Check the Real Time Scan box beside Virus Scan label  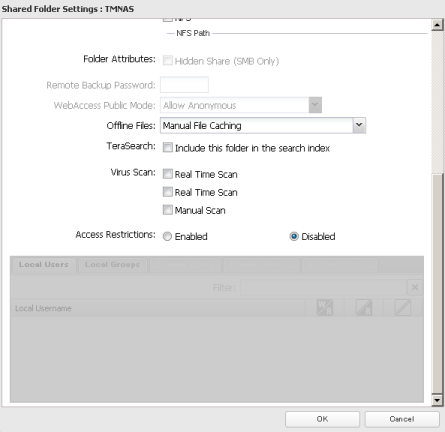click(168, 174)
